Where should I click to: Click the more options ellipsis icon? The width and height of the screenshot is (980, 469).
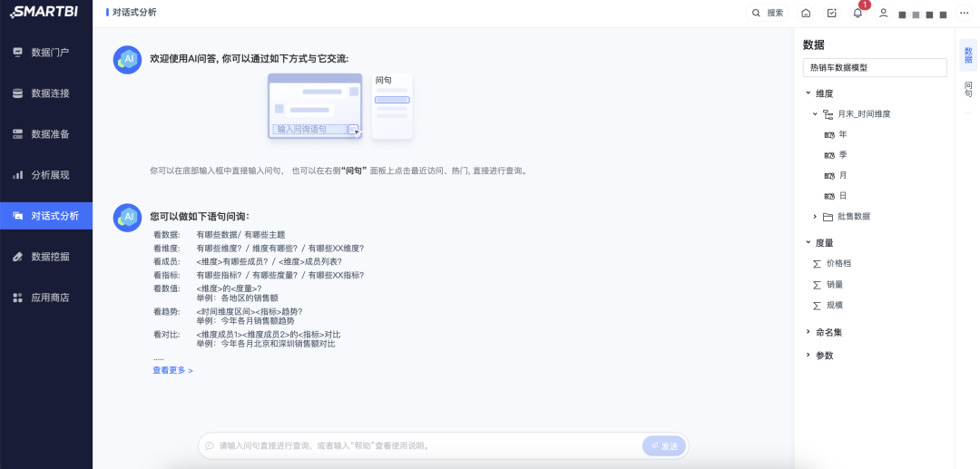[x=963, y=13]
